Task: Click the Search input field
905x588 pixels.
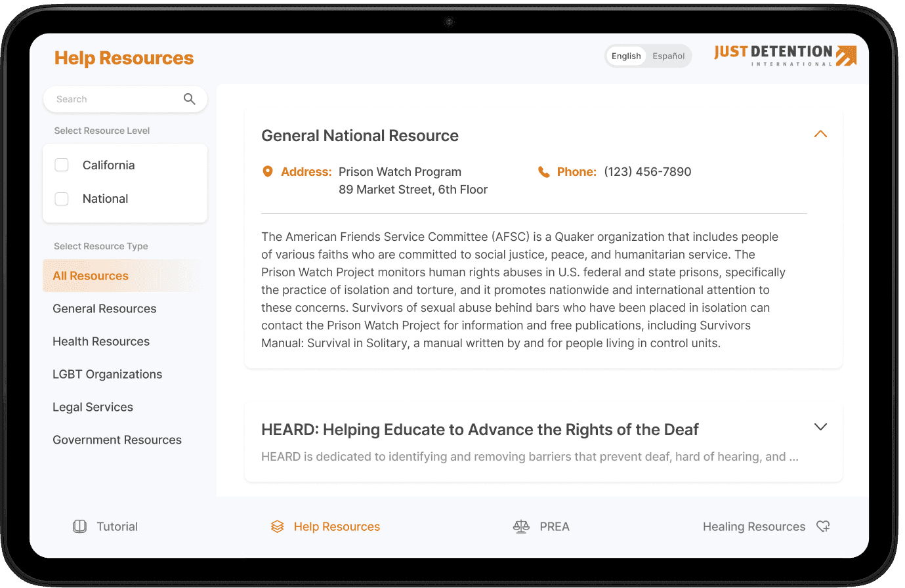Action: [x=125, y=99]
